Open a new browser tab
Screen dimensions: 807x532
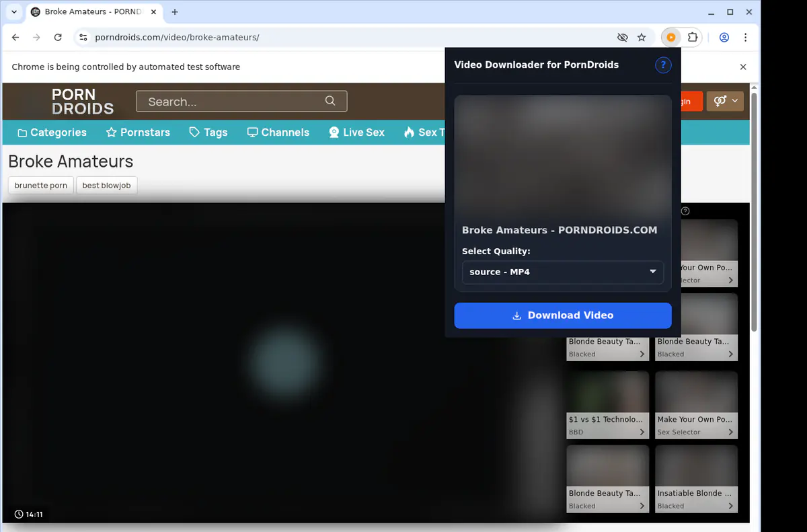click(x=175, y=12)
